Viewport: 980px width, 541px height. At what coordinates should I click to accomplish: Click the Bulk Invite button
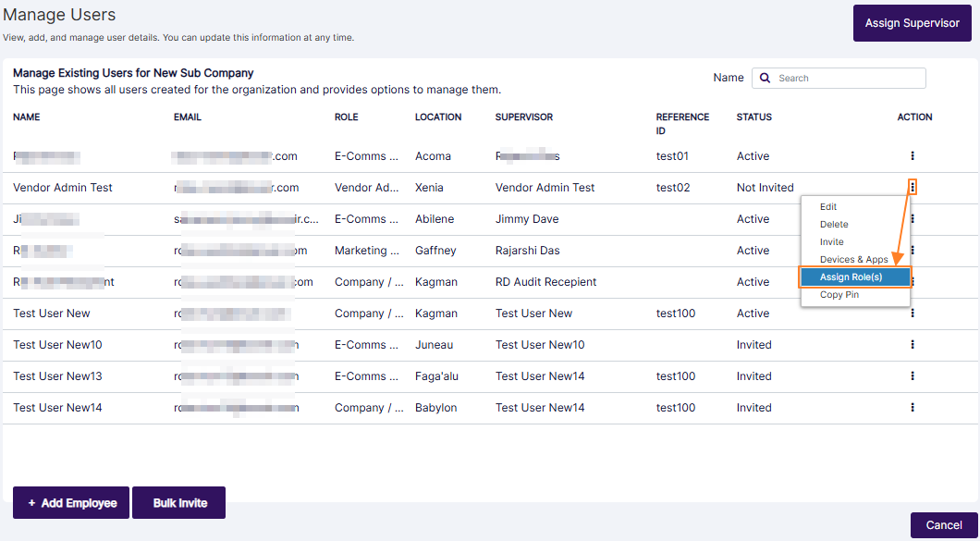point(179,503)
